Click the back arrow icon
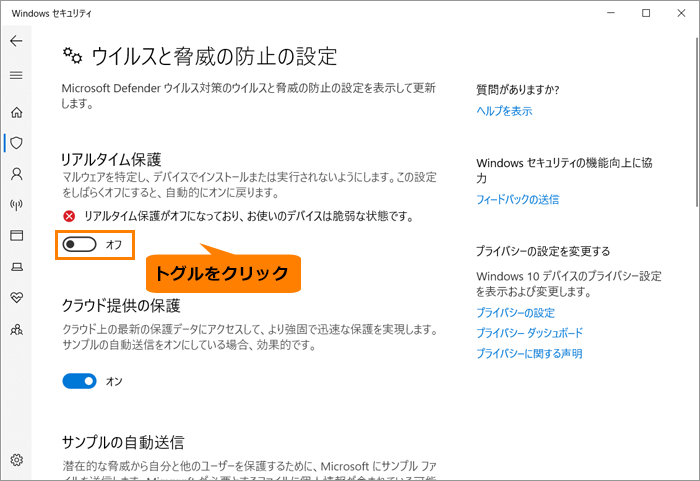The width and height of the screenshot is (700, 481). [x=16, y=41]
